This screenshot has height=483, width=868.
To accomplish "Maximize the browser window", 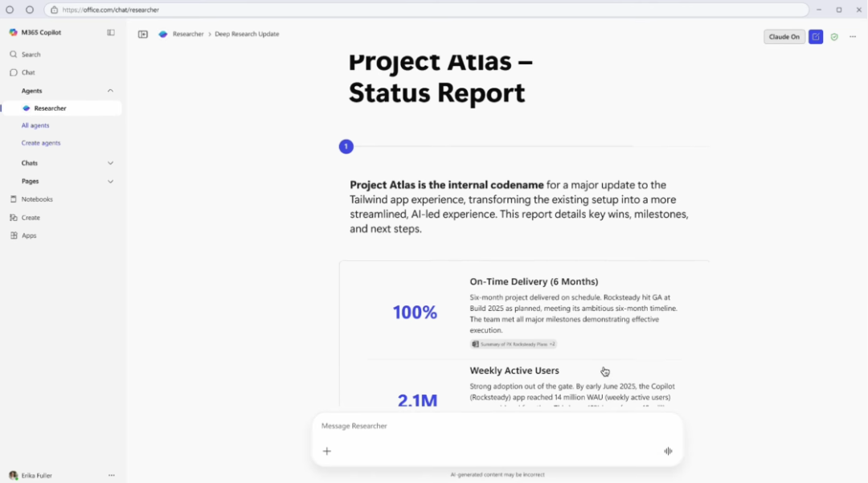I will point(838,10).
